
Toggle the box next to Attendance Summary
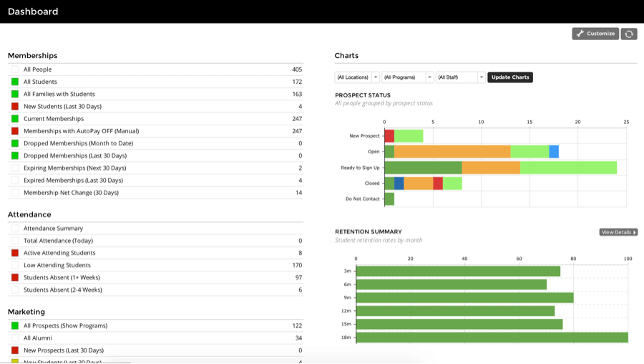(x=15, y=229)
